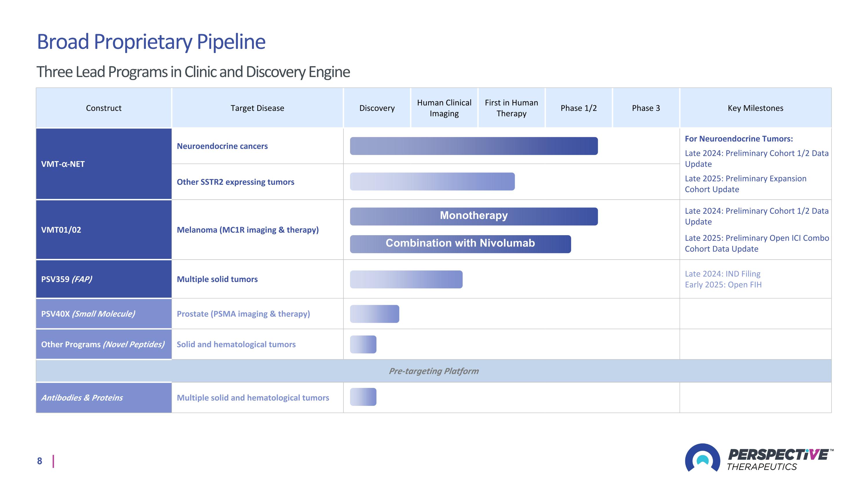
Task: Select the PSV359 (FAP) construct cell
Action: (104, 279)
